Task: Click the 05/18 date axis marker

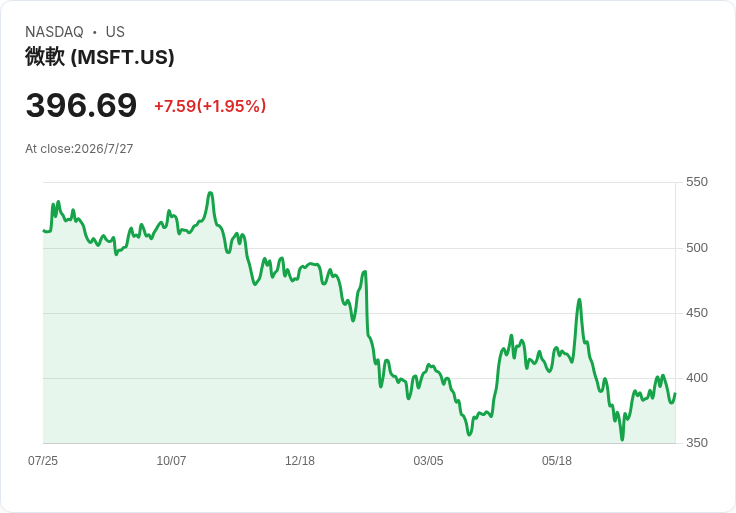Action: (557, 461)
